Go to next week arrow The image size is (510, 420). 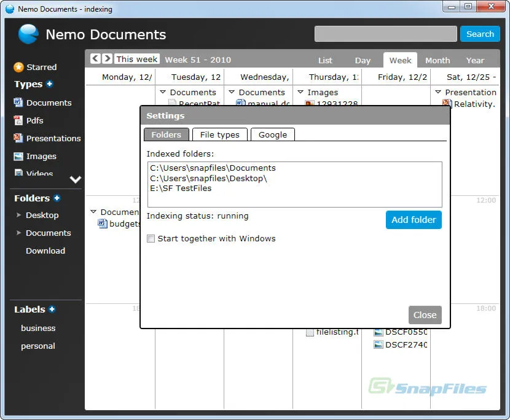pos(107,58)
